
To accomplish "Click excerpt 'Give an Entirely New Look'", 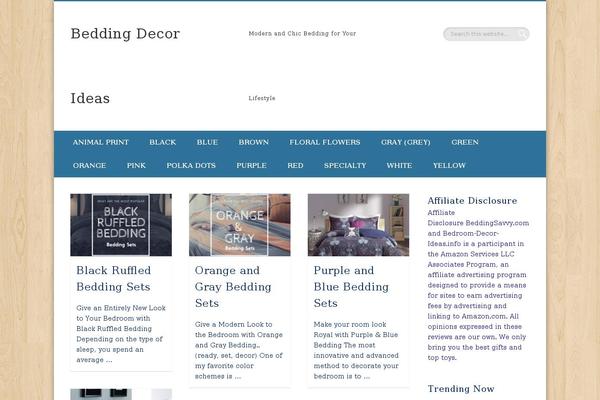I will pos(121,308).
